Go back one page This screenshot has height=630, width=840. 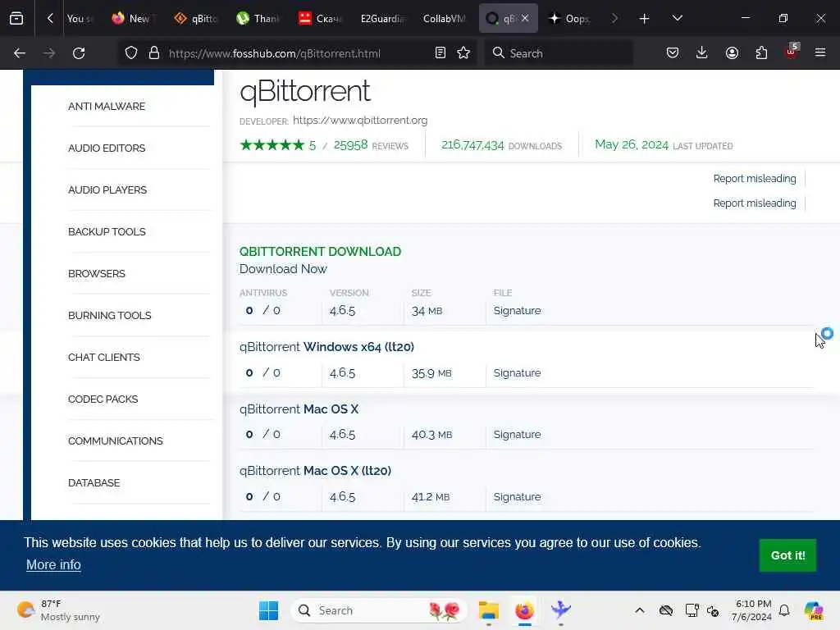(20, 53)
